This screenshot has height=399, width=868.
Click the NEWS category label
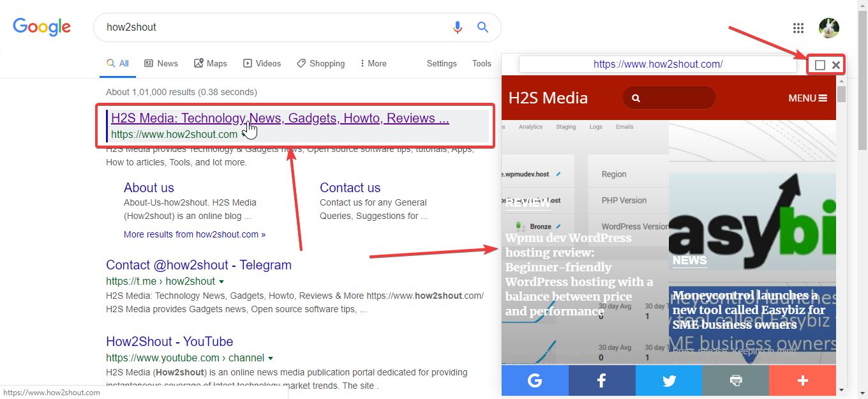[689, 260]
